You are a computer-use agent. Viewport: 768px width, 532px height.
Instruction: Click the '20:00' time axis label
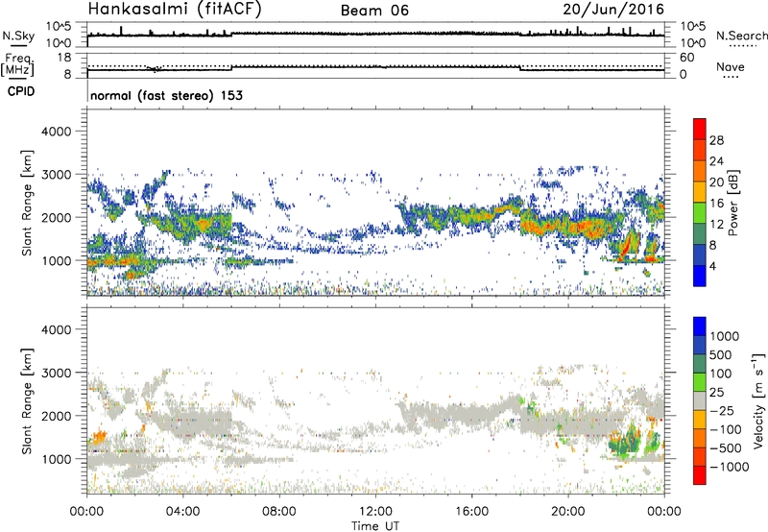[567, 512]
